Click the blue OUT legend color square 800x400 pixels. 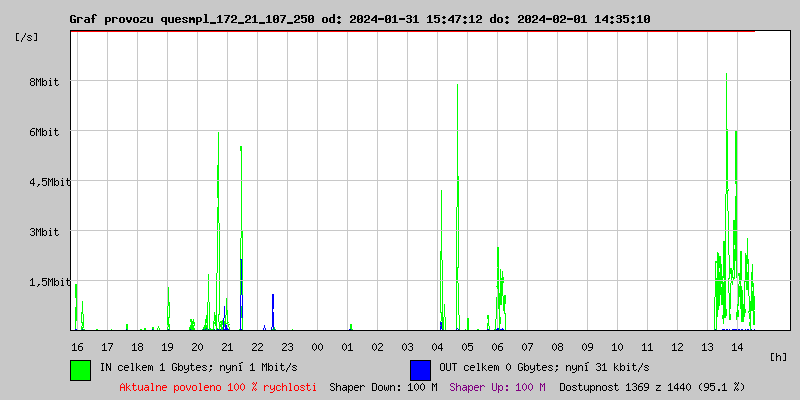[420, 369]
